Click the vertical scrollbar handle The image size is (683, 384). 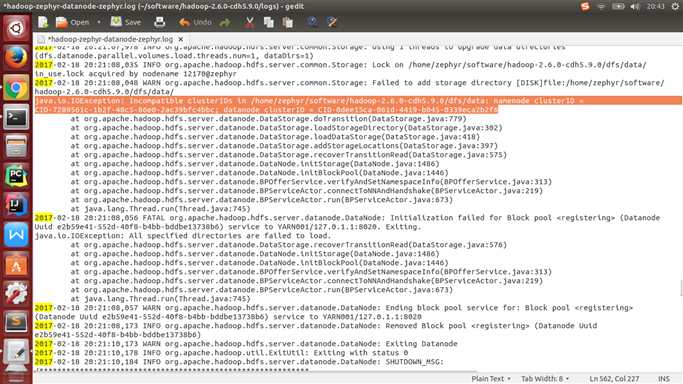[681, 288]
